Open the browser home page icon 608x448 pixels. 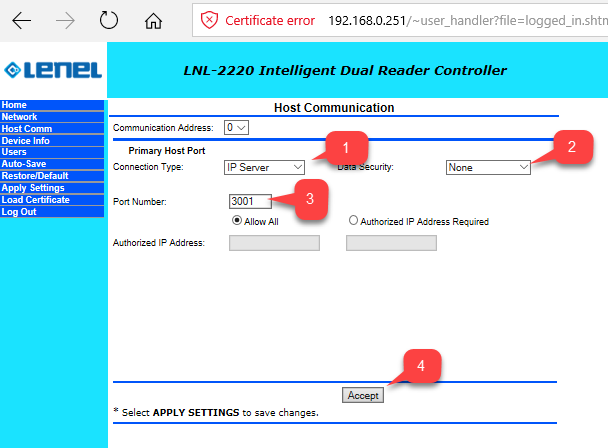pyautogui.click(x=153, y=21)
